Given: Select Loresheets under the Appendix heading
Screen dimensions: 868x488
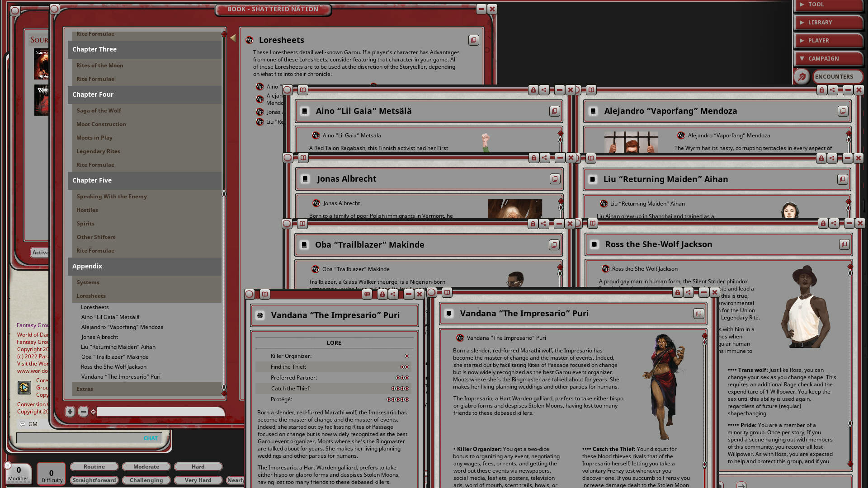Looking at the screenshot, I should tap(91, 296).
